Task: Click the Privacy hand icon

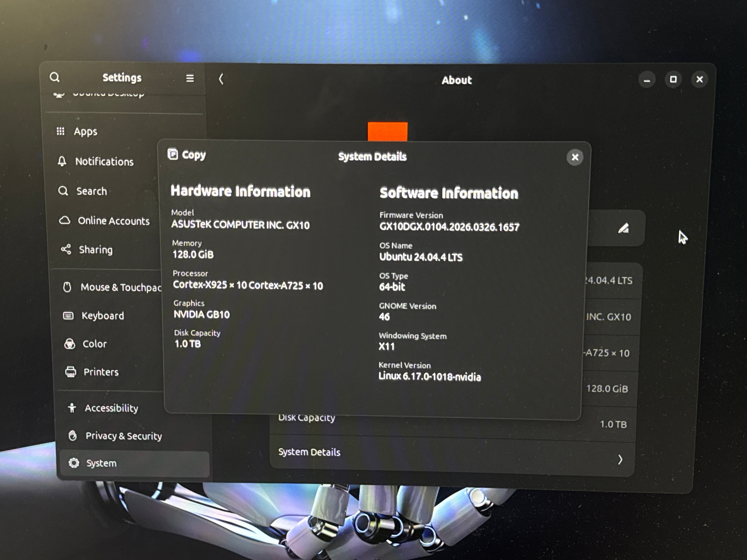Action: pyautogui.click(x=73, y=435)
